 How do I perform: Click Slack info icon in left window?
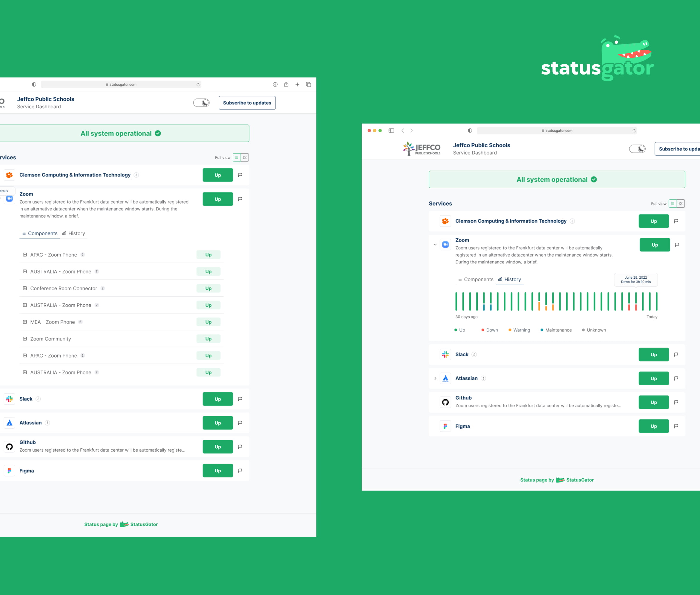[x=38, y=399]
